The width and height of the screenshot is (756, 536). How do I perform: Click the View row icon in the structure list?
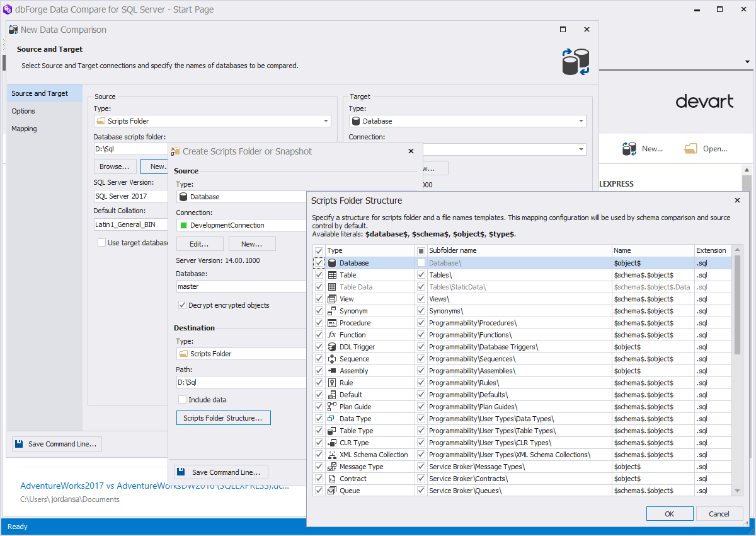pos(332,298)
